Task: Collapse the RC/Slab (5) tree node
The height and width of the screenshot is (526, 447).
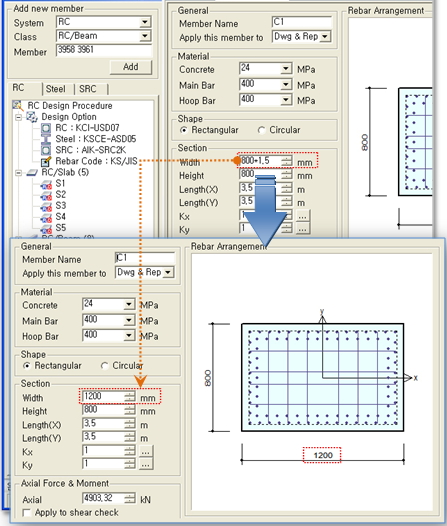Action: [x=18, y=173]
